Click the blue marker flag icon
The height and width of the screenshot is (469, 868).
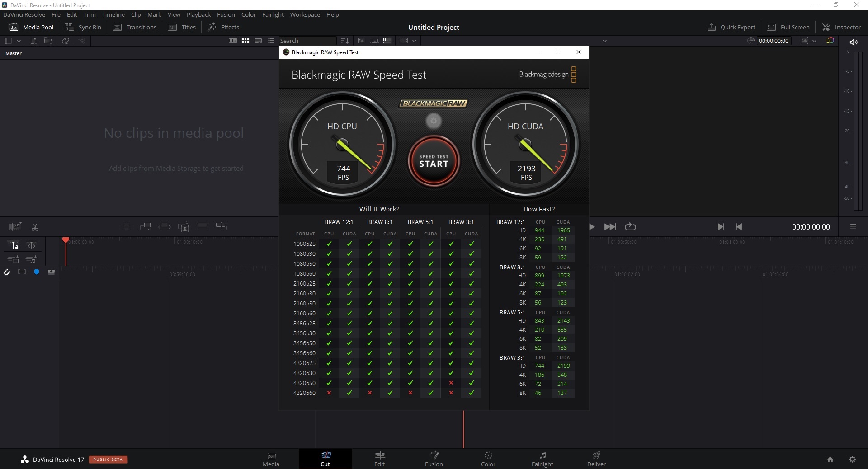[37, 272]
